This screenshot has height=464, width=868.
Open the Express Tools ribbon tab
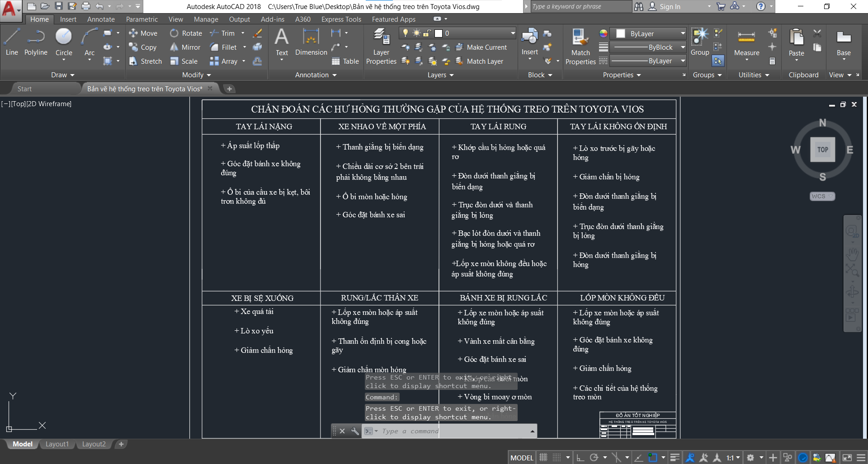pyautogui.click(x=341, y=19)
